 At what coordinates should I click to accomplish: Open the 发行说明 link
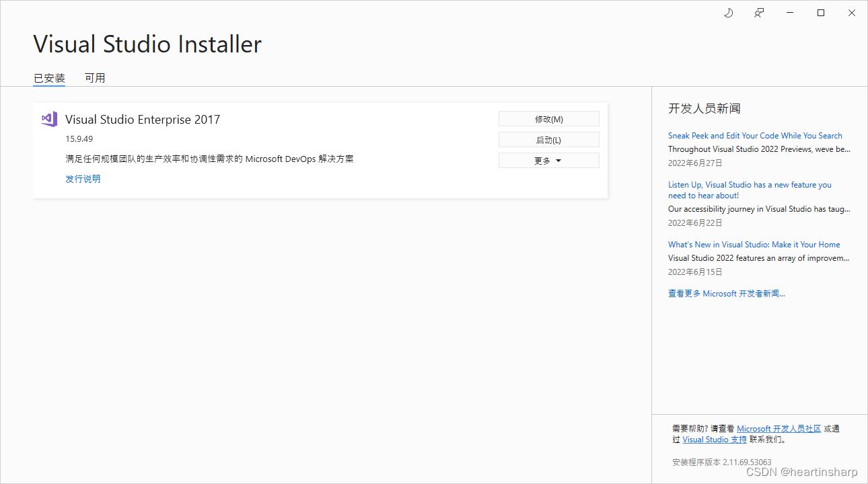click(x=83, y=179)
